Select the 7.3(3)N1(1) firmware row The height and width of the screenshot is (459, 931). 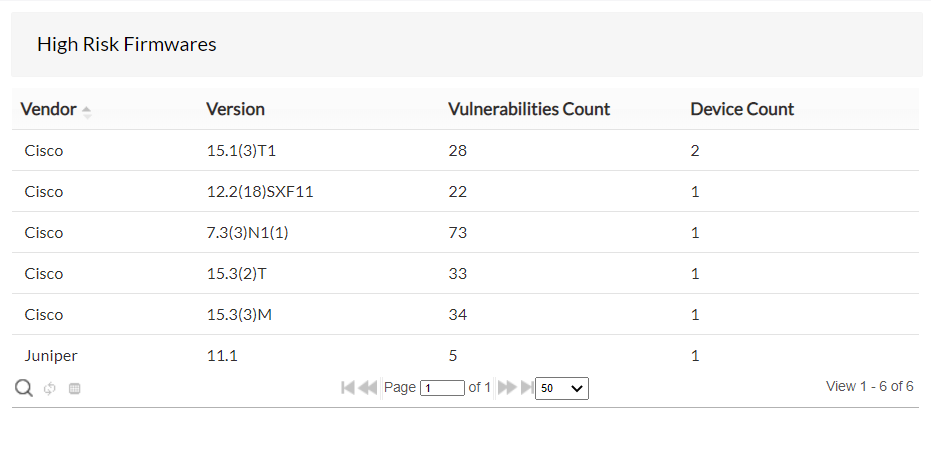(x=247, y=233)
